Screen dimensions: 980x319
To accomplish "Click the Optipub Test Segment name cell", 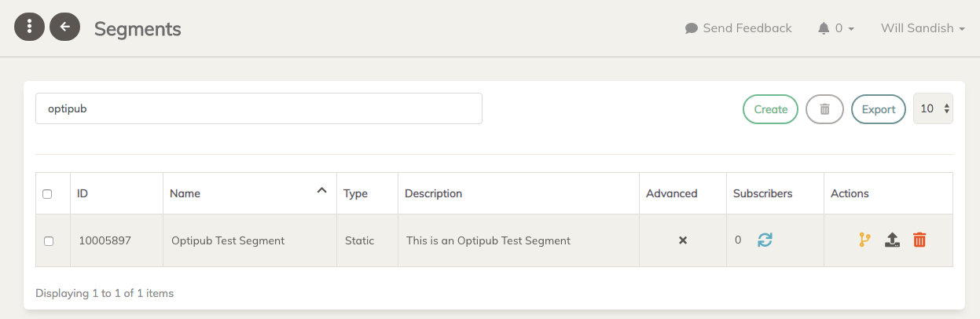I will pyautogui.click(x=228, y=240).
